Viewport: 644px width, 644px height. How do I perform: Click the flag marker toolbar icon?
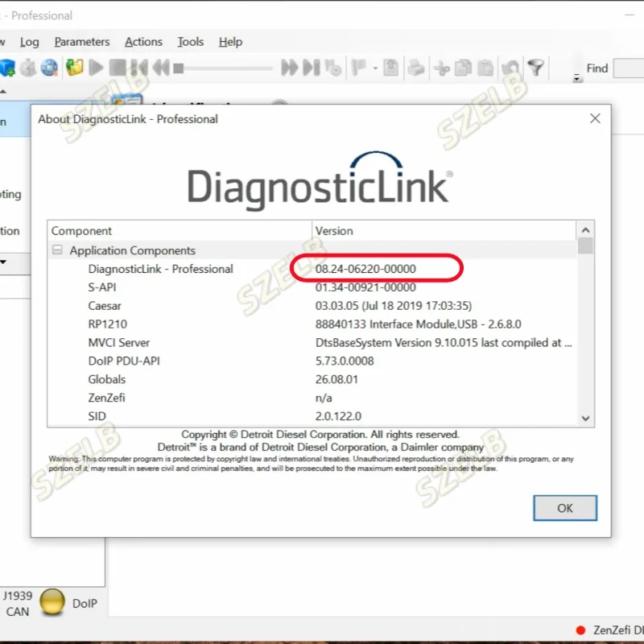[359, 68]
